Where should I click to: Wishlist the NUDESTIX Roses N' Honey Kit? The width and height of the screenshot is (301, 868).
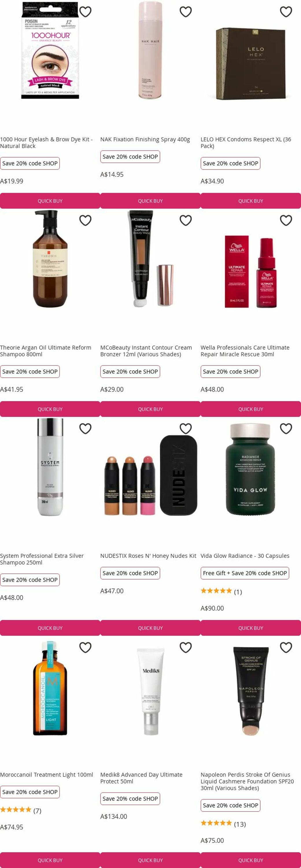tap(186, 429)
